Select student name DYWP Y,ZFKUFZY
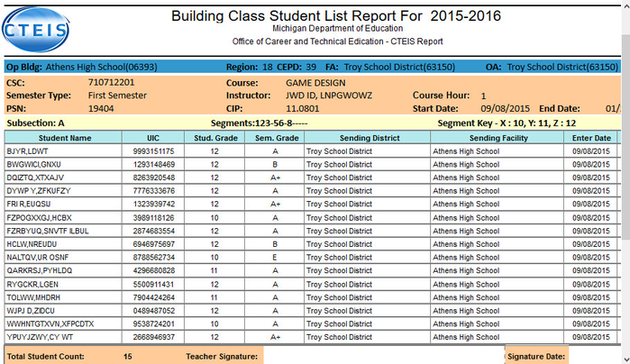This screenshot has height=364, width=630. point(39,191)
